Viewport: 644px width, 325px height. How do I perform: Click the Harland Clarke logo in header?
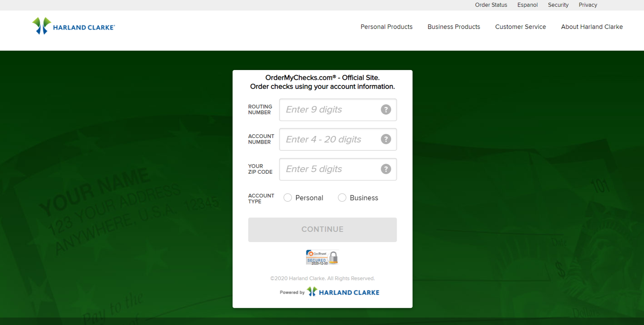pos(74,26)
